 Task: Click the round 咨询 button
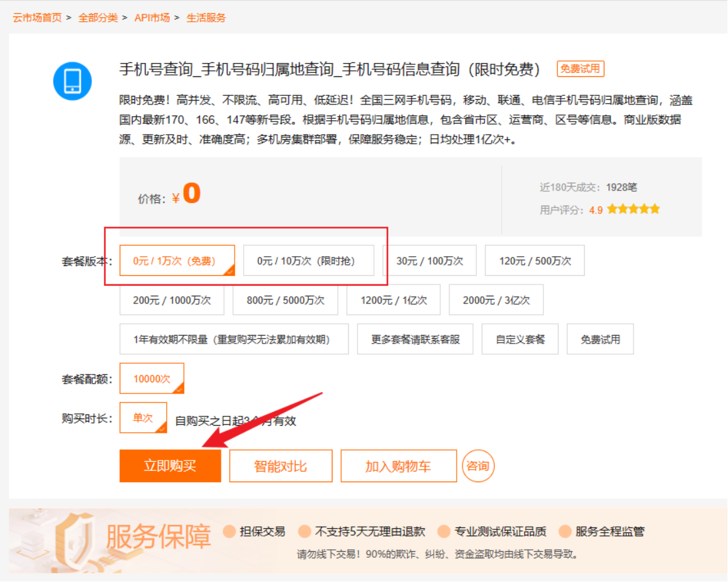[478, 466]
